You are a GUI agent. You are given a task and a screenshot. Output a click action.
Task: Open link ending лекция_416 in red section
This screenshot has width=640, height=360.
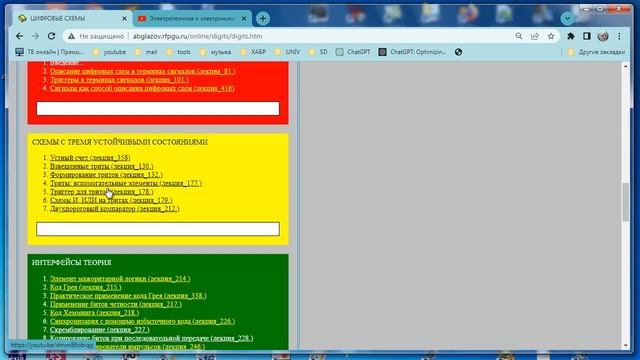coord(142,88)
